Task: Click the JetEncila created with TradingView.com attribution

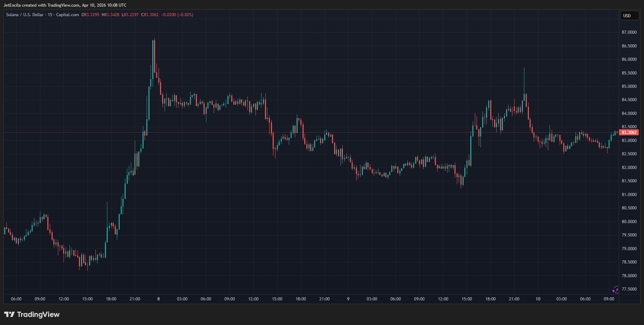Action: click(x=65, y=5)
